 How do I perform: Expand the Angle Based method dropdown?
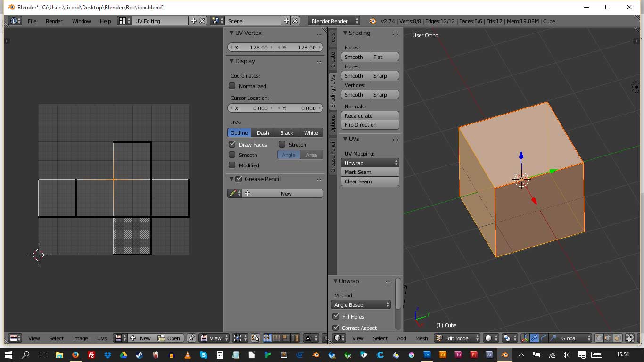[361, 305]
